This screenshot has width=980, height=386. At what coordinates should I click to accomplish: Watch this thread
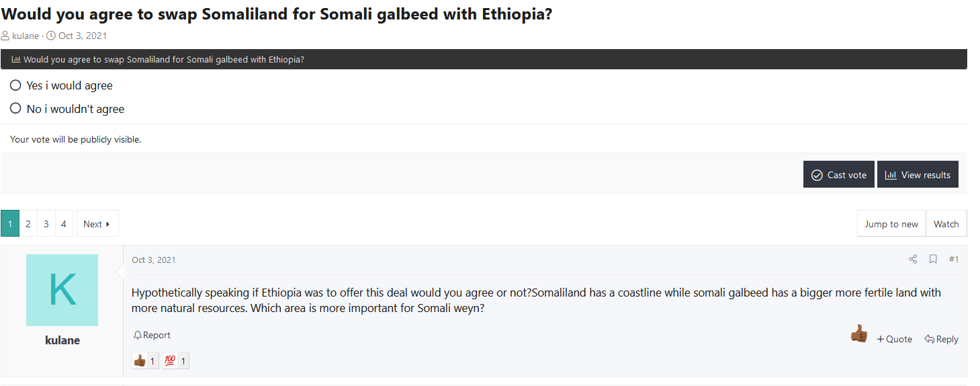[x=946, y=224]
